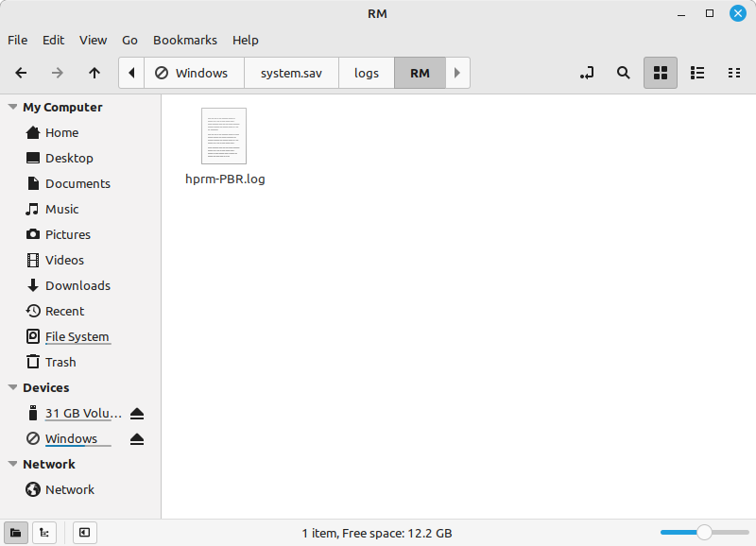
Task: Open Music in the sidebar
Action: point(61,209)
